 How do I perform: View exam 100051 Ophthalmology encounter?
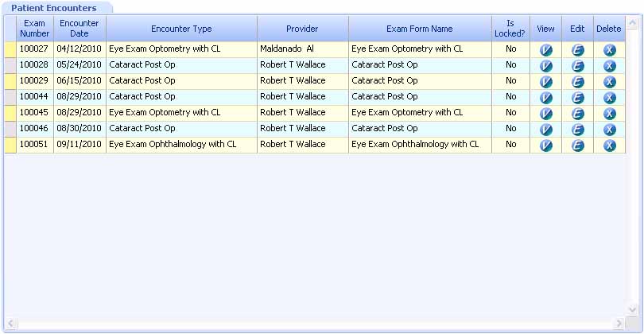click(546, 146)
